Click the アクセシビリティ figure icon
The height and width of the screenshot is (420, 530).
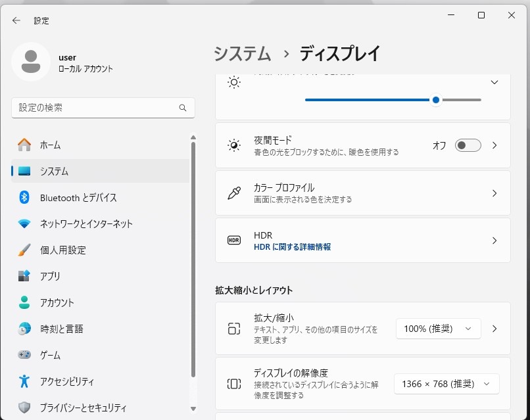[x=24, y=381]
